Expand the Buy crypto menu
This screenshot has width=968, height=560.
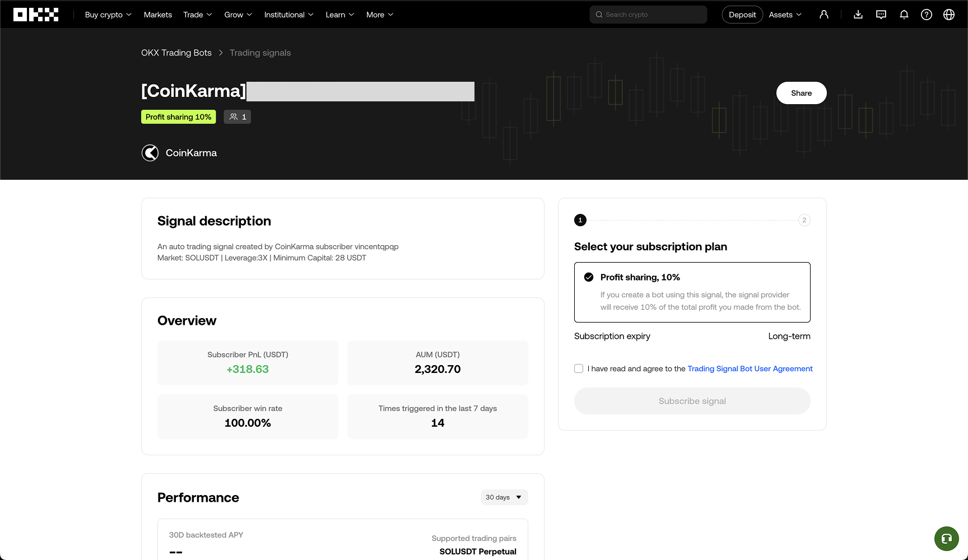point(108,15)
